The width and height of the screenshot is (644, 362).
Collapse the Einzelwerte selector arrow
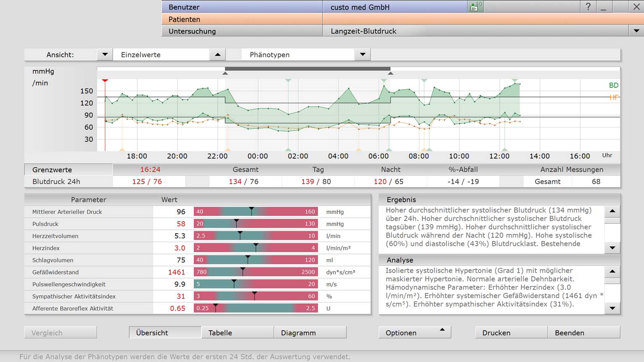(x=217, y=55)
